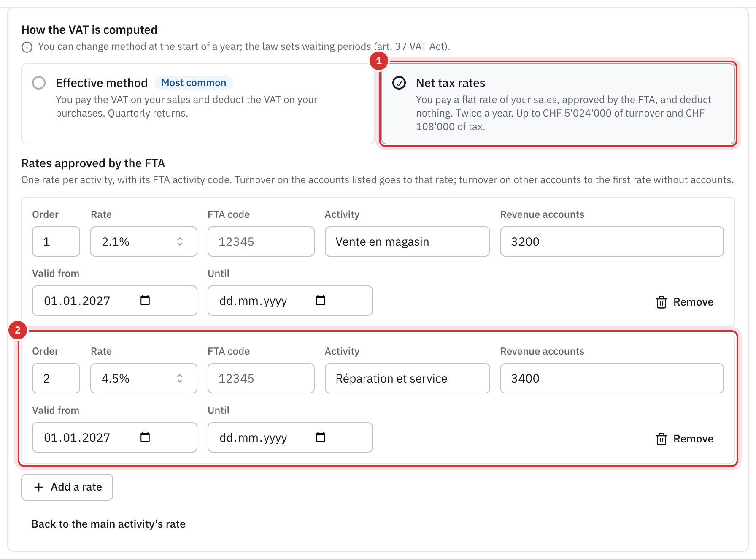
Task: Open calendar picker for first Valid from date
Action: point(145,301)
